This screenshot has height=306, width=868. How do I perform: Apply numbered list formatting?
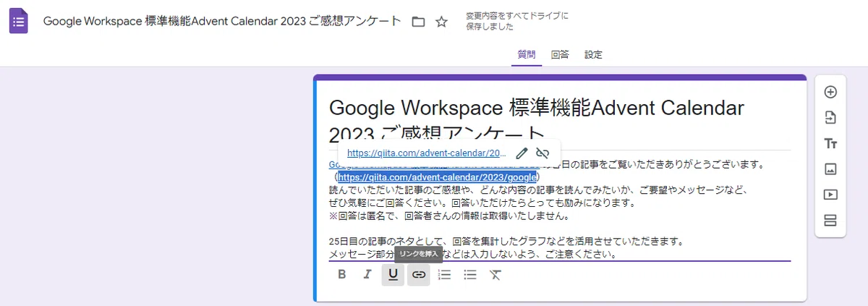445,274
